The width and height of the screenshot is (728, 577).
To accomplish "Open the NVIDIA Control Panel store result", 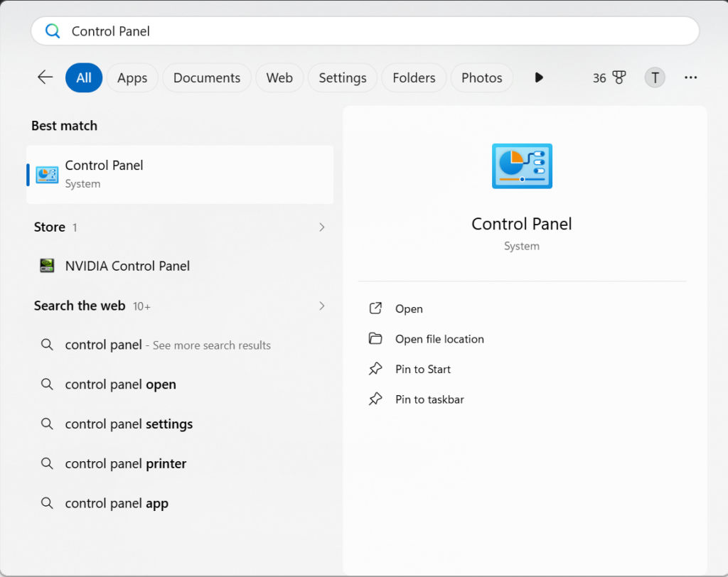I will pos(180,266).
